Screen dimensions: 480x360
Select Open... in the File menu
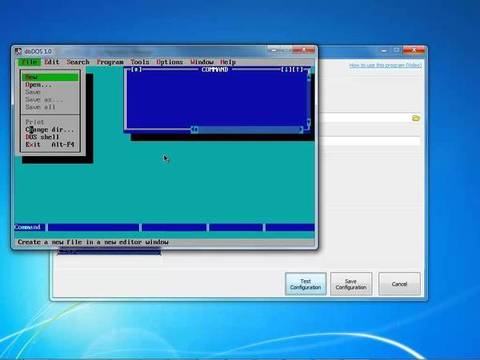tap(50, 85)
